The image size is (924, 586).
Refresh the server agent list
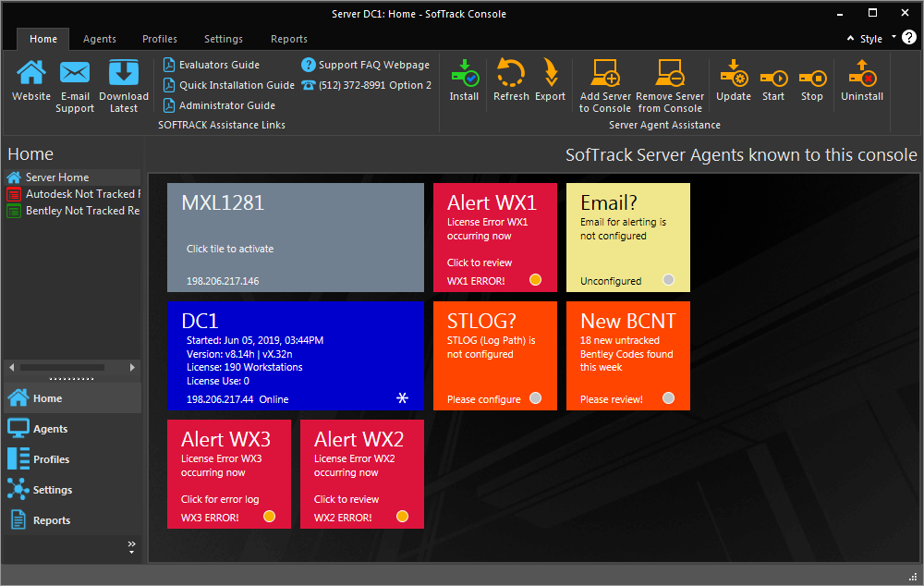(x=511, y=73)
